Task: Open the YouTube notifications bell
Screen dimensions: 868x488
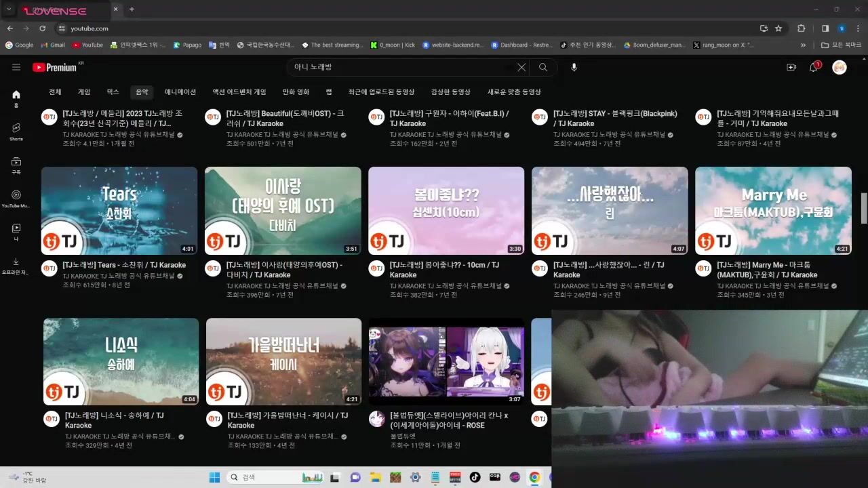Action: (x=814, y=67)
